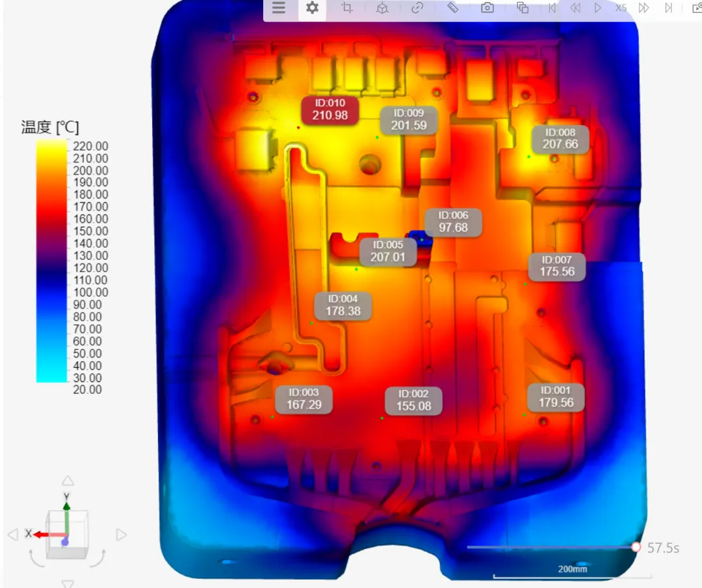The height and width of the screenshot is (588, 702).
Task: Select the ruler measurement tool
Action: pyautogui.click(x=452, y=8)
